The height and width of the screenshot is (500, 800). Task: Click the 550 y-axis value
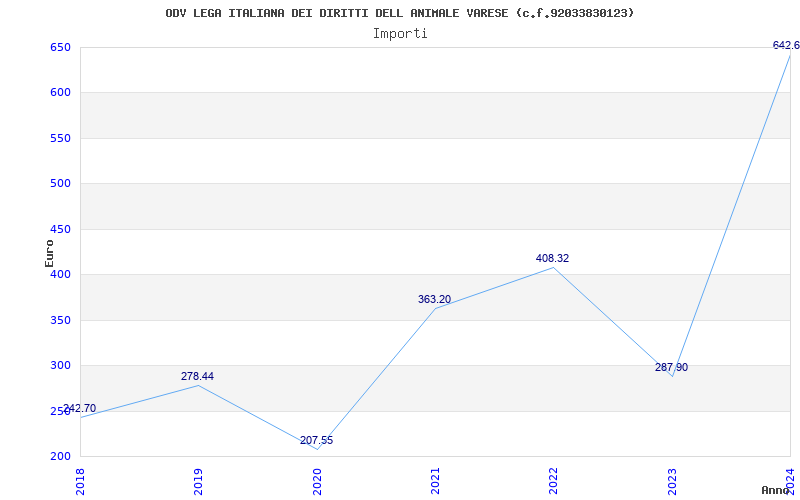60,138
